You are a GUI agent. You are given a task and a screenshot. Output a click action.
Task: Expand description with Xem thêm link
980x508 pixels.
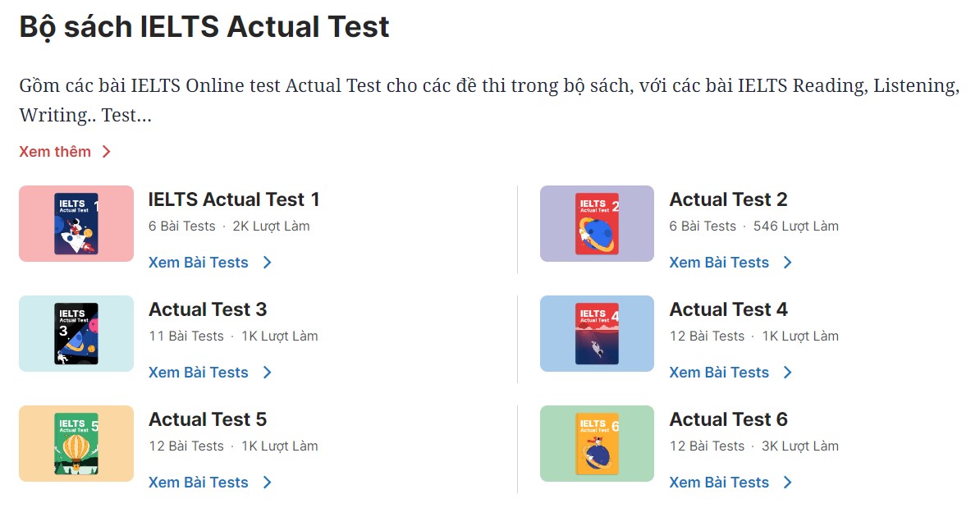click(x=55, y=152)
